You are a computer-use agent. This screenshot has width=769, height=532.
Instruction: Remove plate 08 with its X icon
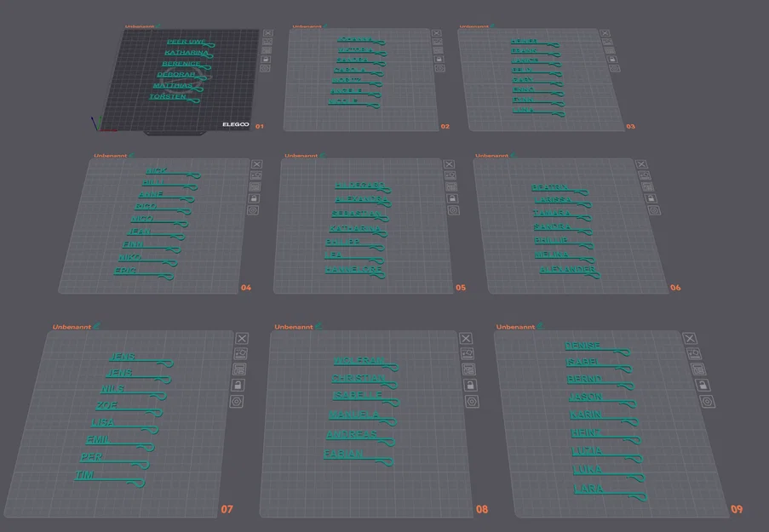click(466, 338)
